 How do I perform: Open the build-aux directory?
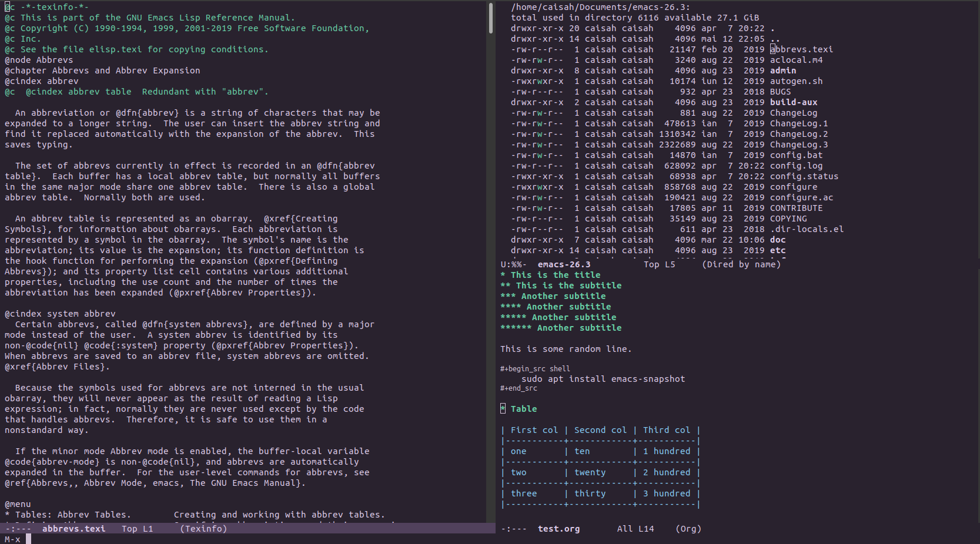tap(794, 102)
